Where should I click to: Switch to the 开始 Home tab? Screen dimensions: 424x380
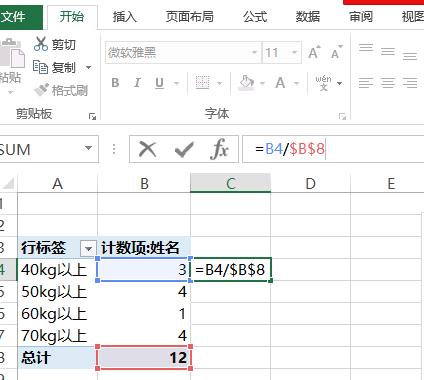coord(72,17)
